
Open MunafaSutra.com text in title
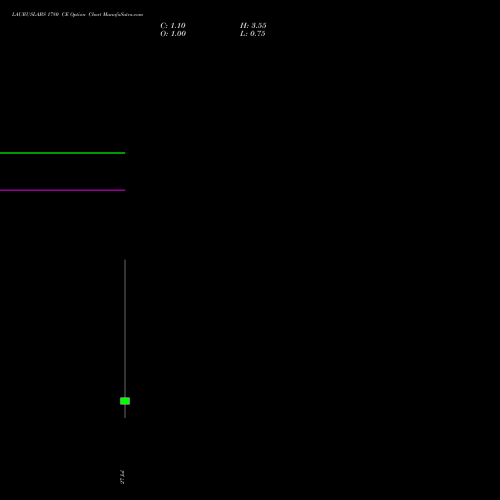[123, 14]
